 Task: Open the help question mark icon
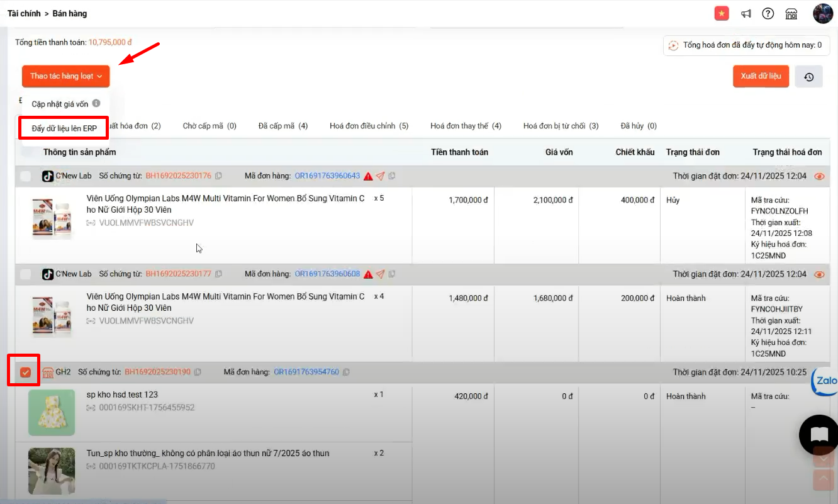pos(768,14)
